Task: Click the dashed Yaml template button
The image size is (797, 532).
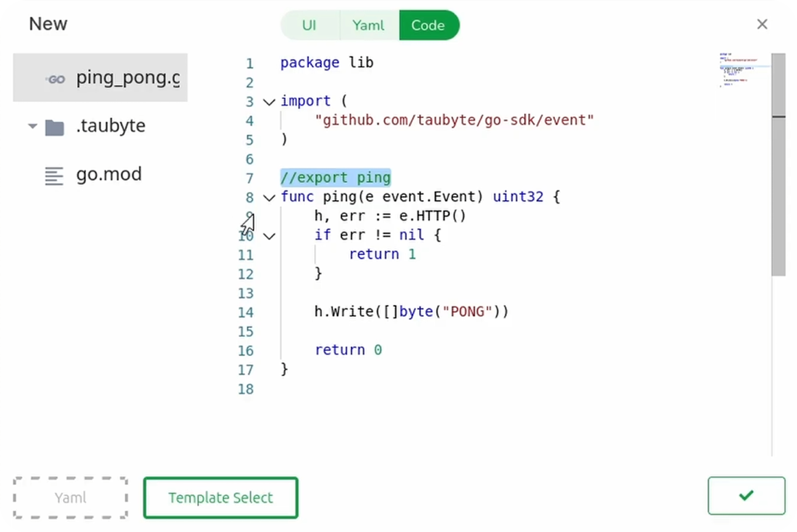Action: click(70, 497)
